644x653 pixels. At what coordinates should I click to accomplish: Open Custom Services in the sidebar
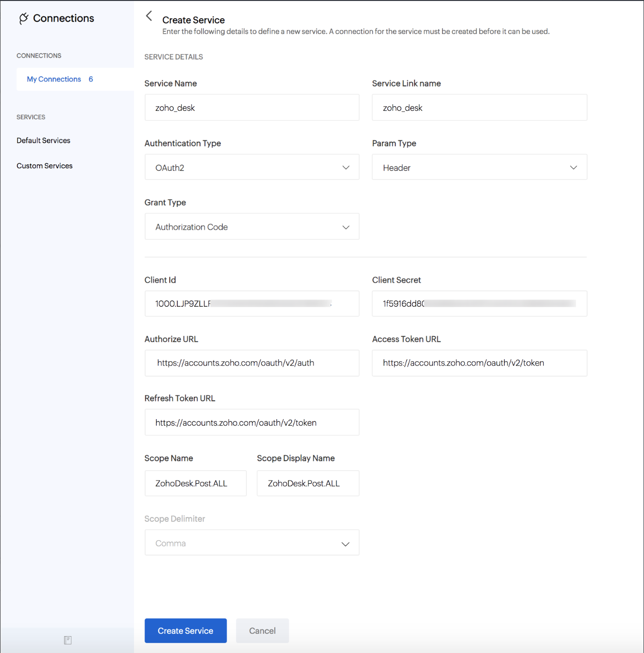44,165
